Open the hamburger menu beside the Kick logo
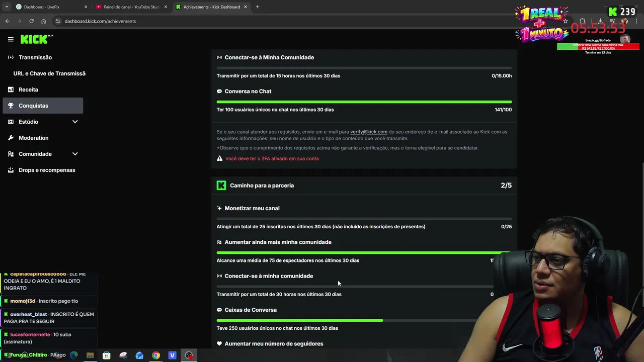This screenshot has width=644, height=362. [11, 39]
